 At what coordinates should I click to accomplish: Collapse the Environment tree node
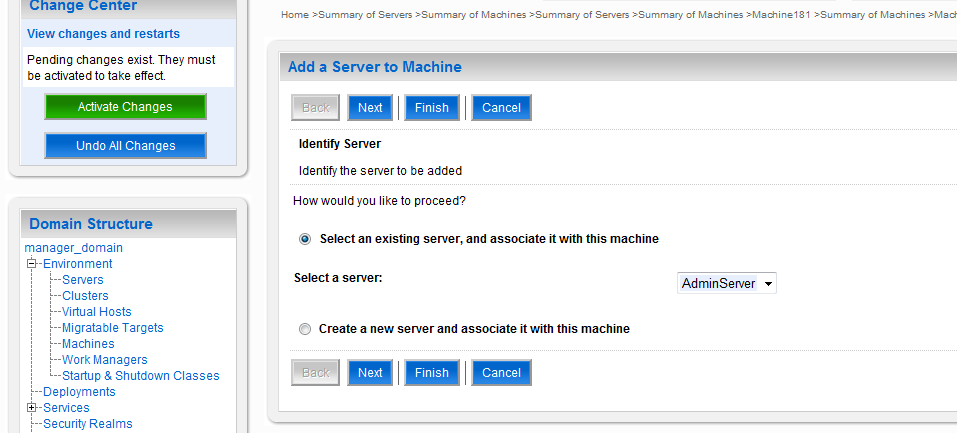32,264
